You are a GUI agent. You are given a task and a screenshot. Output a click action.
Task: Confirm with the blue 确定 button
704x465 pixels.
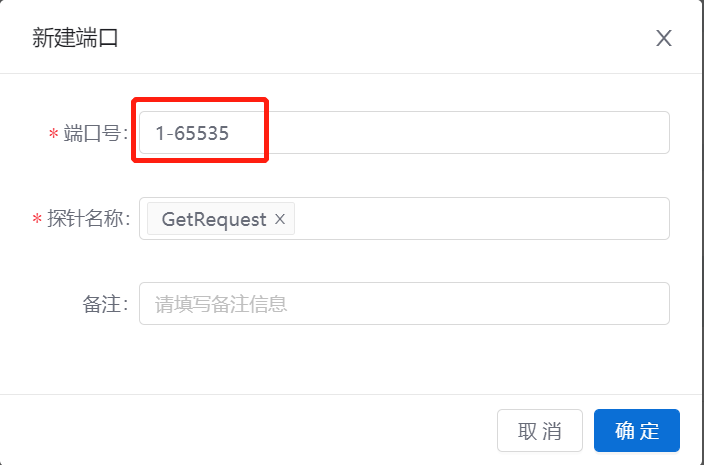click(637, 430)
